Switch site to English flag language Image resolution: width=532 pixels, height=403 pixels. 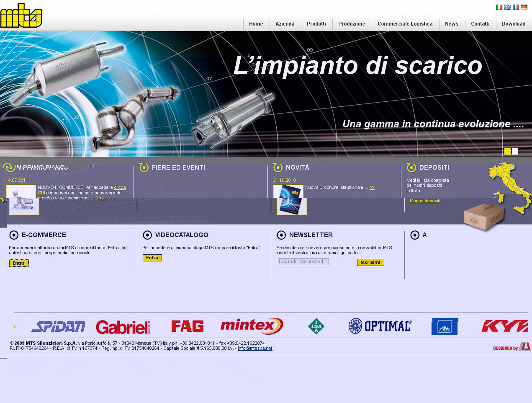pyautogui.click(x=507, y=7)
